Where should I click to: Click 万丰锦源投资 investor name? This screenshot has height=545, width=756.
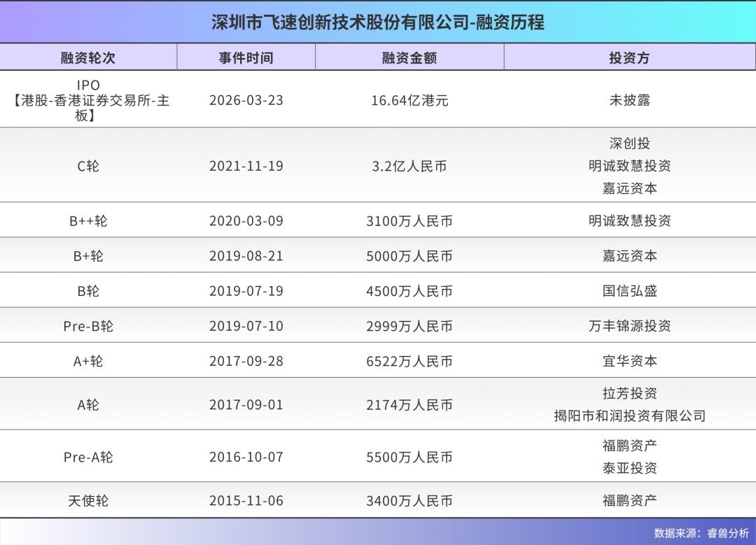[629, 326]
